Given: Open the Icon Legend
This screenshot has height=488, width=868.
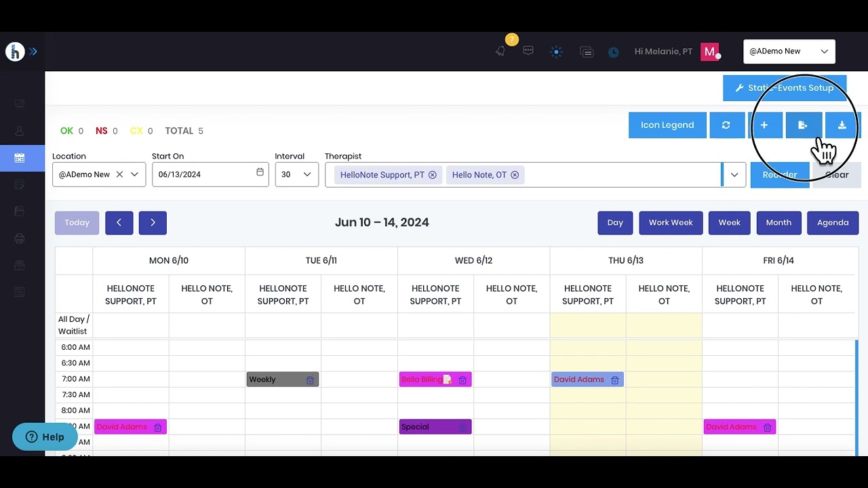Looking at the screenshot, I should [x=667, y=125].
